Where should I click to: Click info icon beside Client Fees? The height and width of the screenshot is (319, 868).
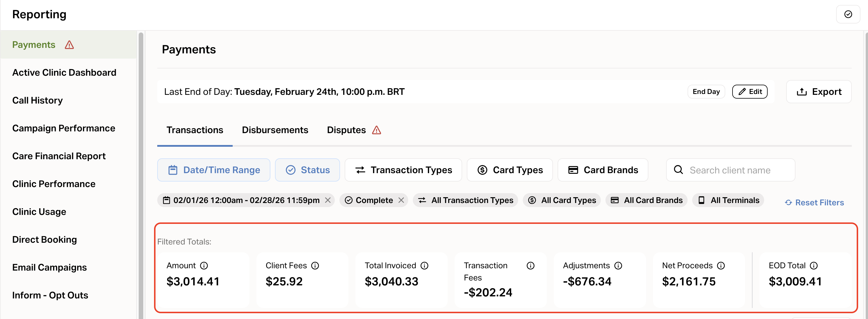315,265
